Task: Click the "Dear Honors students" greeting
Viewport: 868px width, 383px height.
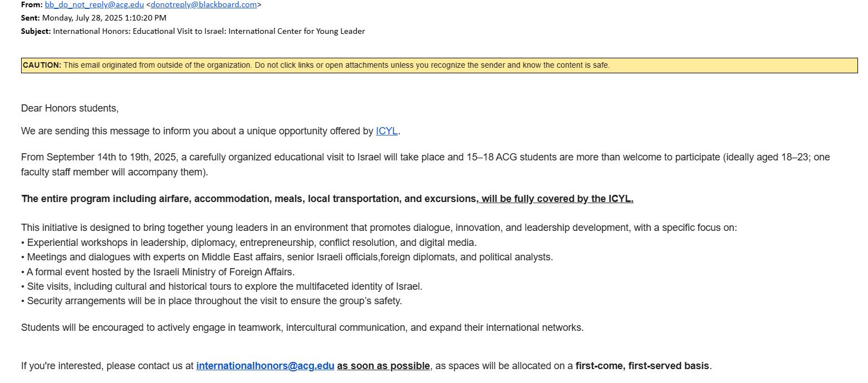Action: coord(70,108)
